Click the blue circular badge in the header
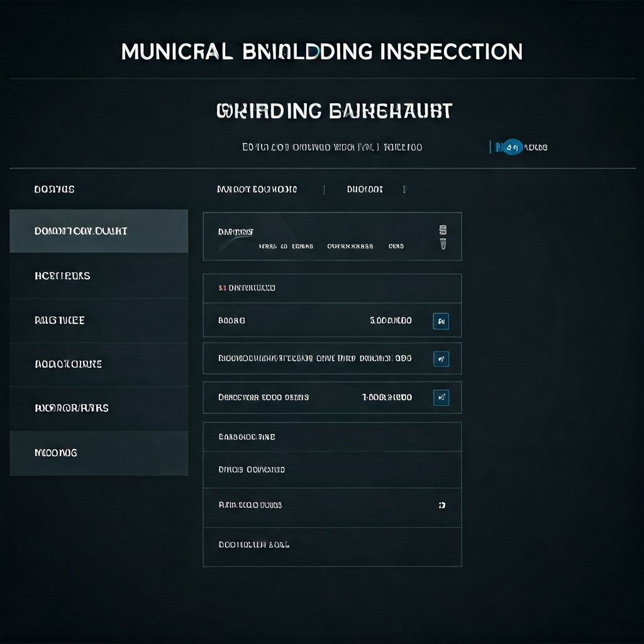The image size is (644, 644). 513,147
